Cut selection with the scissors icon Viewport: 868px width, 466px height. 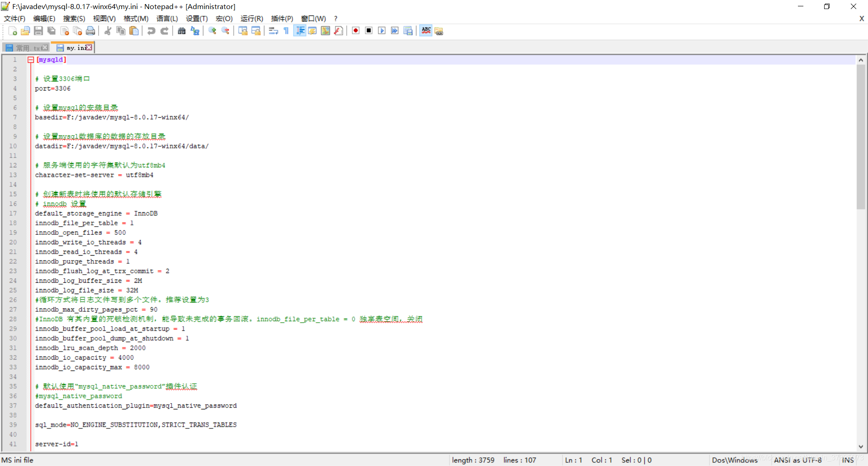[108, 31]
